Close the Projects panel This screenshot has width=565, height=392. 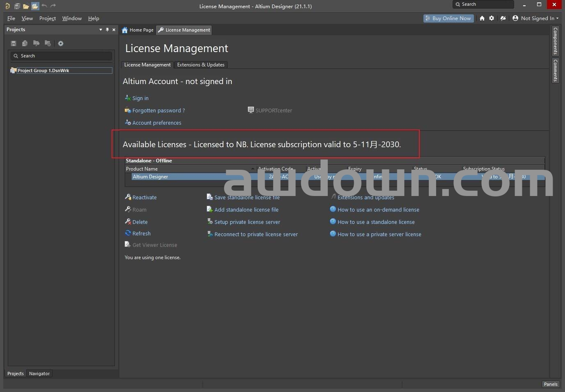click(114, 30)
